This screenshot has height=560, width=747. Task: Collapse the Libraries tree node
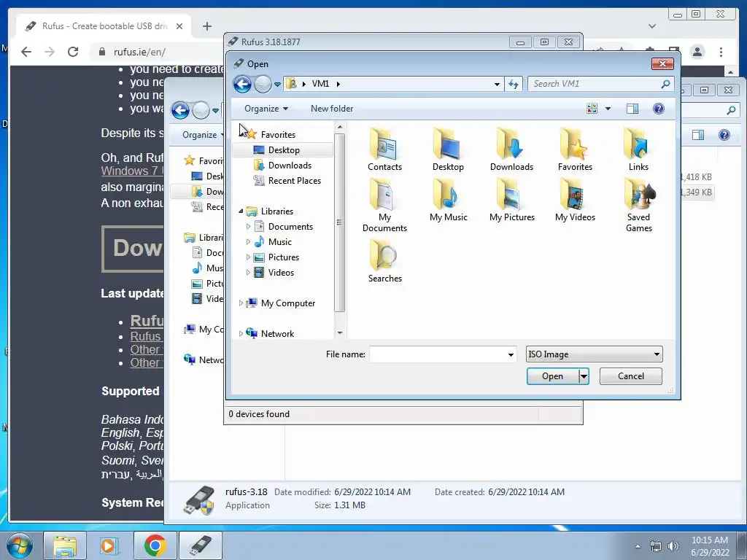click(241, 211)
